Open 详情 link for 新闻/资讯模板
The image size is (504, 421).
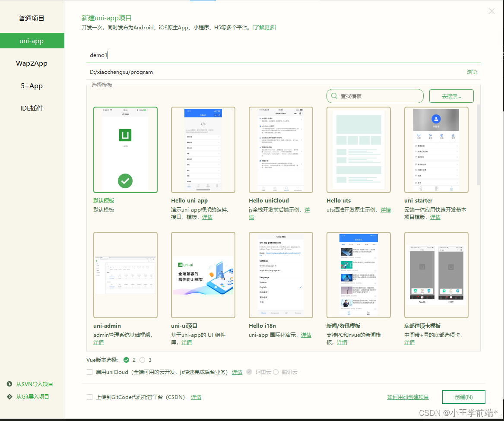pos(342,342)
